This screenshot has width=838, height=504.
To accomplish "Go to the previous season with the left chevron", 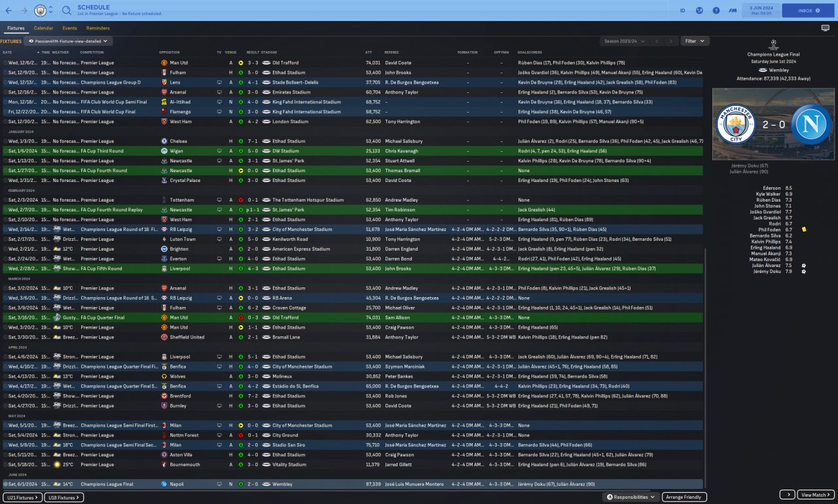I will click(657, 41).
